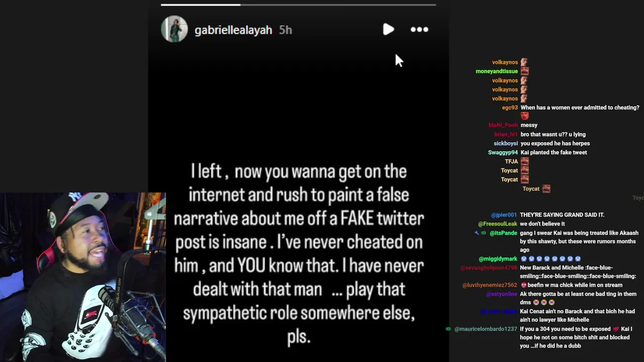This screenshot has height=362, width=644.
Task: Click the @miggidymark username
Action: point(498,259)
